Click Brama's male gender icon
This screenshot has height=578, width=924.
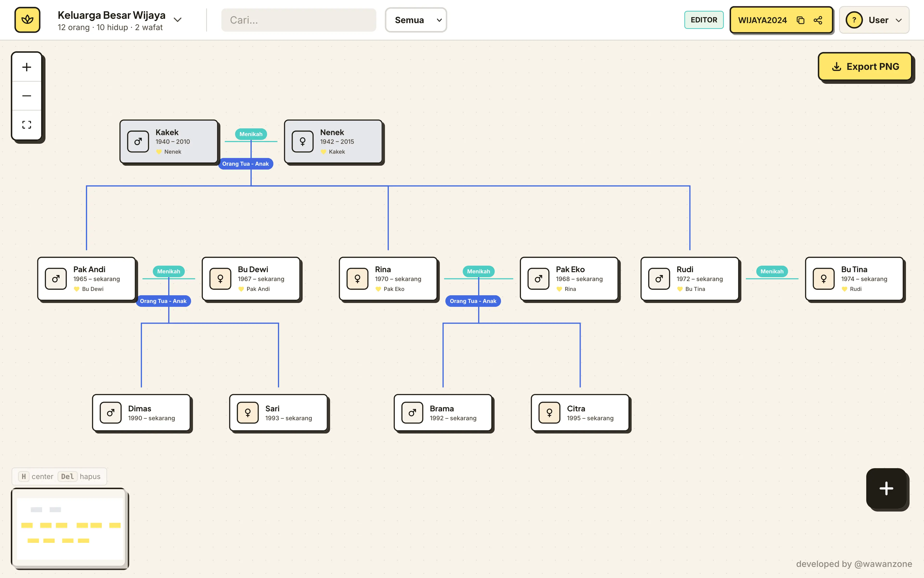click(x=412, y=413)
